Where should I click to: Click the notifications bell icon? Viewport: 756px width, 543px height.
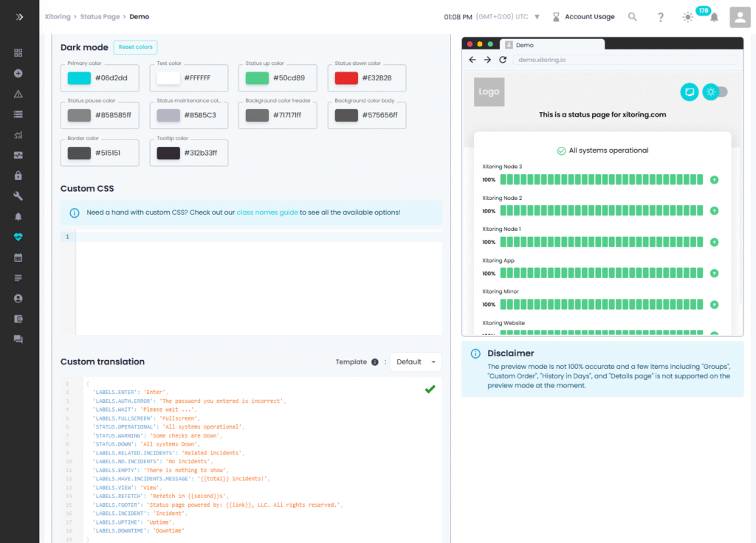(x=714, y=18)
